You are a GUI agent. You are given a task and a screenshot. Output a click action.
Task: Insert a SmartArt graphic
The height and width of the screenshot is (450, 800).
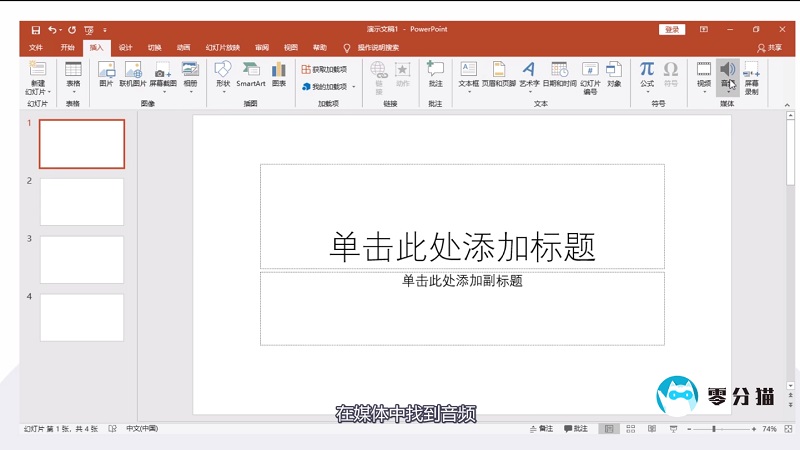pyautogui.click(x=251, y=72)
